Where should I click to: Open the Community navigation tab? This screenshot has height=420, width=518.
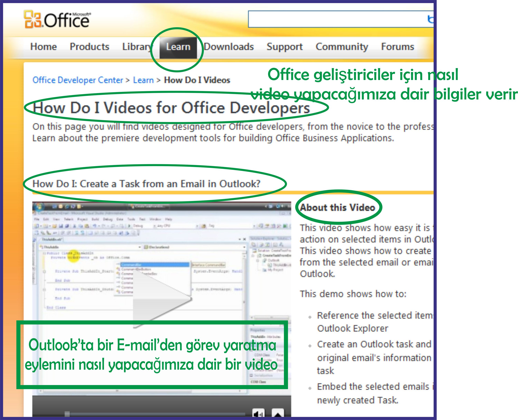pyautogui.click(x=342, y=47)
